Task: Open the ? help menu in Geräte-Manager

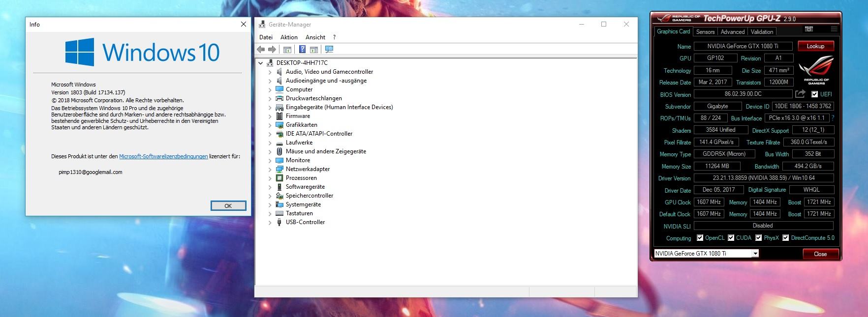Action: pos(335,37)
